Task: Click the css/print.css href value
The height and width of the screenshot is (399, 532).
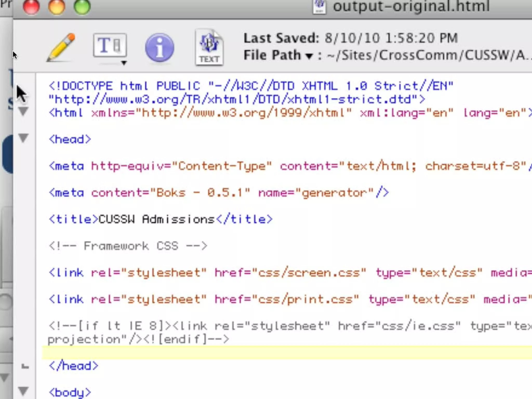Action: click(x=305, y=299)
